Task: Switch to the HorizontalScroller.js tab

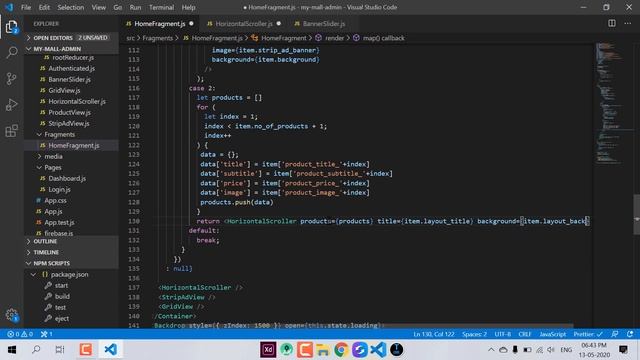Action: (x=244, y=24)
